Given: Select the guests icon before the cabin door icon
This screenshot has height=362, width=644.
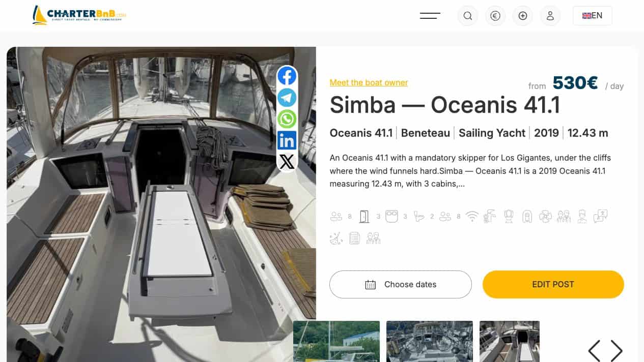Looking at the screenshot, I should point(336,217).
